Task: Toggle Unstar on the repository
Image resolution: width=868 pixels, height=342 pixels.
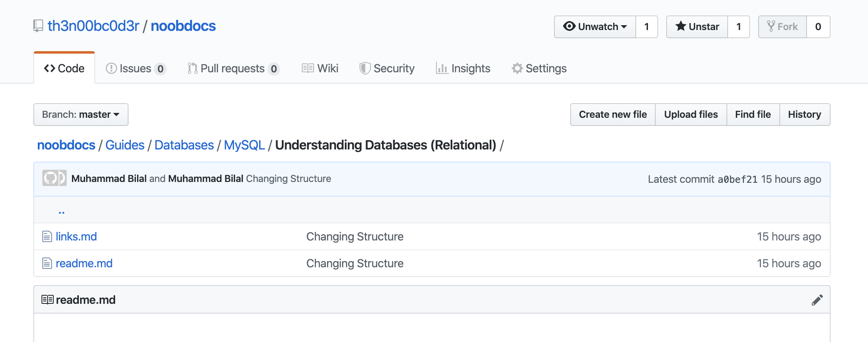Action: click(x=697, y=27)
